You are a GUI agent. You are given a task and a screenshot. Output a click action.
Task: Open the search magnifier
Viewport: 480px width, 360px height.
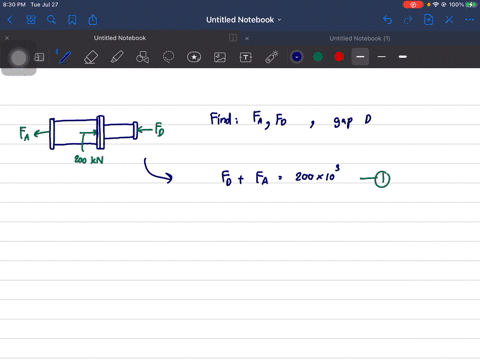point(51,20)
